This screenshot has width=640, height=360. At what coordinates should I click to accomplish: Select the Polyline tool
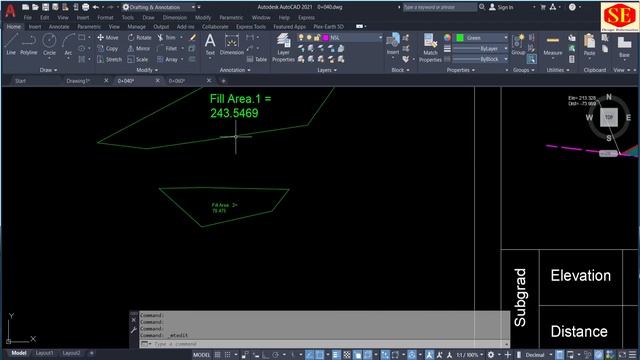pos(29,44)
